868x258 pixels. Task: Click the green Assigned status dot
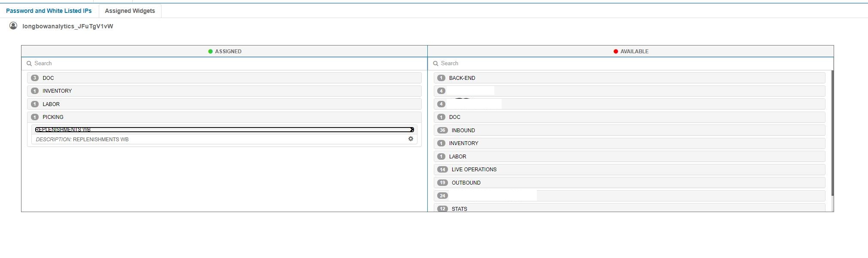pyautogui.click(x=210, y=52)
